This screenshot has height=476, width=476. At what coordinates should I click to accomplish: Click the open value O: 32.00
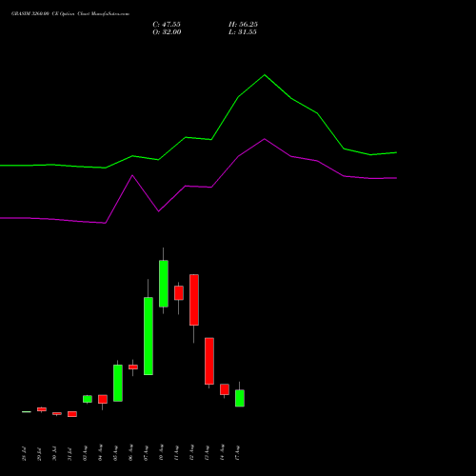(167, 32)
